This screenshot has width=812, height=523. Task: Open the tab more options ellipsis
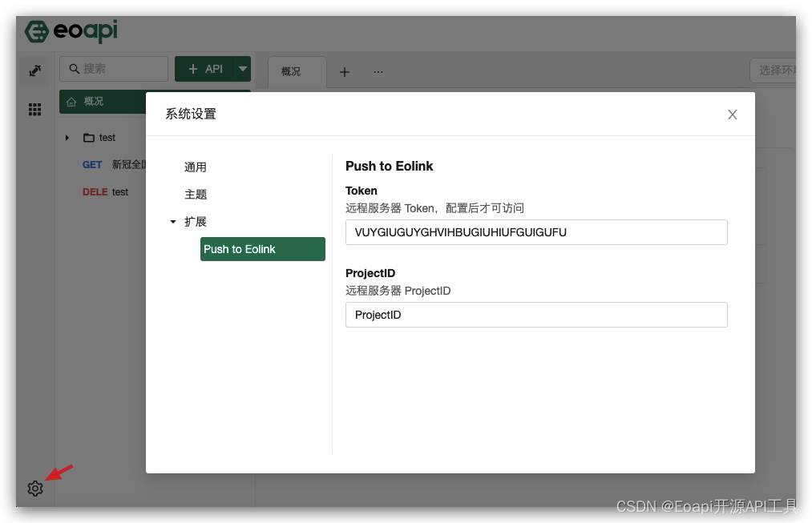378,72
